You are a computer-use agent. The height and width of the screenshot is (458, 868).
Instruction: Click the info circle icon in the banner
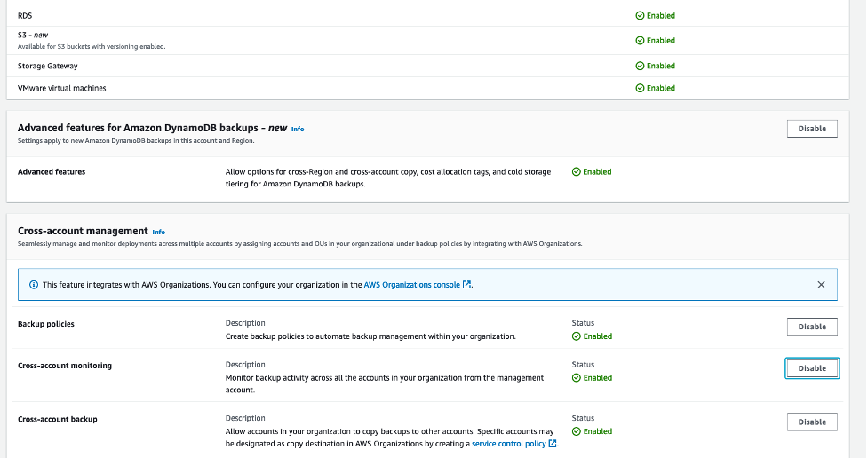coord(34,285)
